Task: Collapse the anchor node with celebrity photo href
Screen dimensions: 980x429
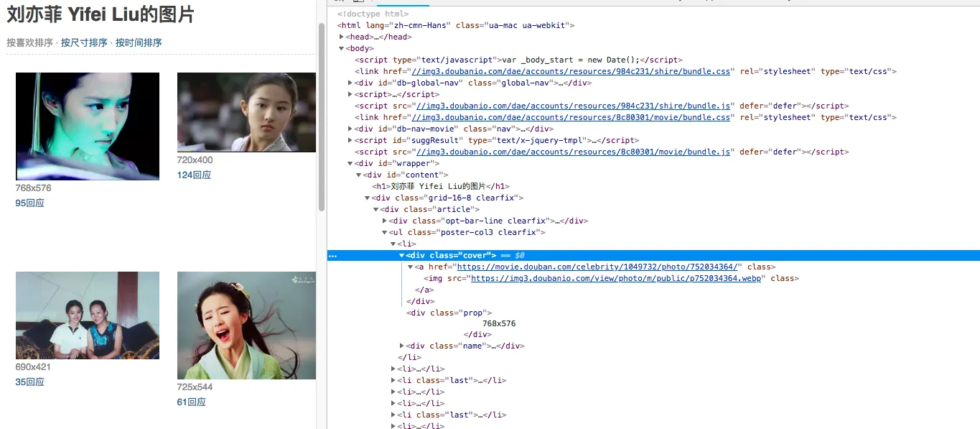Action: [x=411, y=267]
